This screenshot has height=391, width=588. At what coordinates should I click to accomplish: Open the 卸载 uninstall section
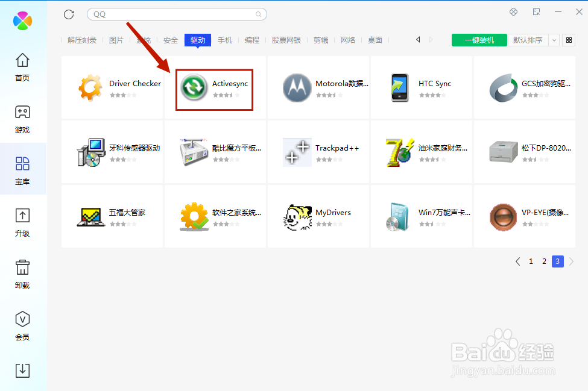tap(22, 275)
